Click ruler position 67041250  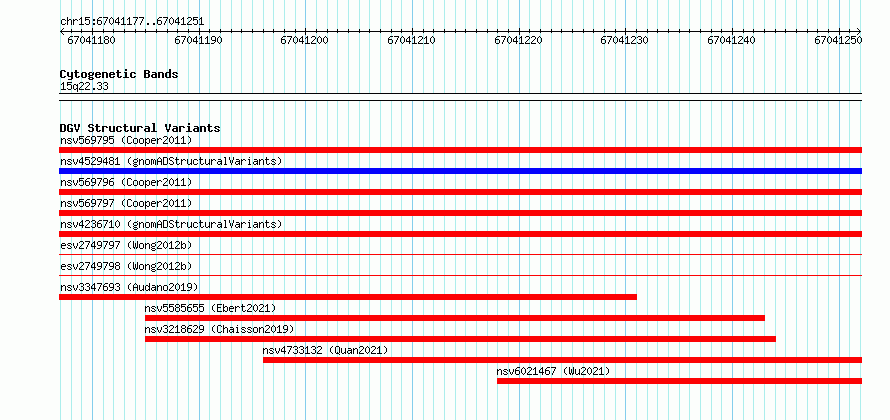[x=838, y=40]
